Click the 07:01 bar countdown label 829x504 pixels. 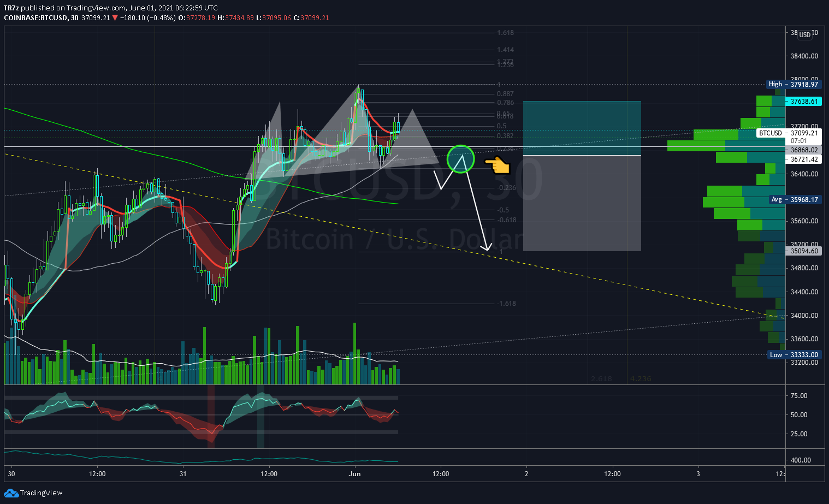(x=798, y=140)
